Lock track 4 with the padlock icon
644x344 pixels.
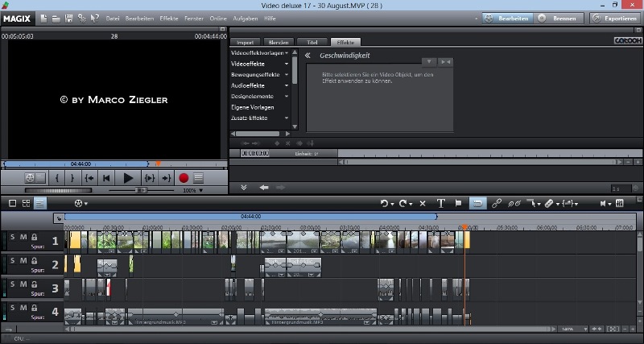click(x=35, y=308)
